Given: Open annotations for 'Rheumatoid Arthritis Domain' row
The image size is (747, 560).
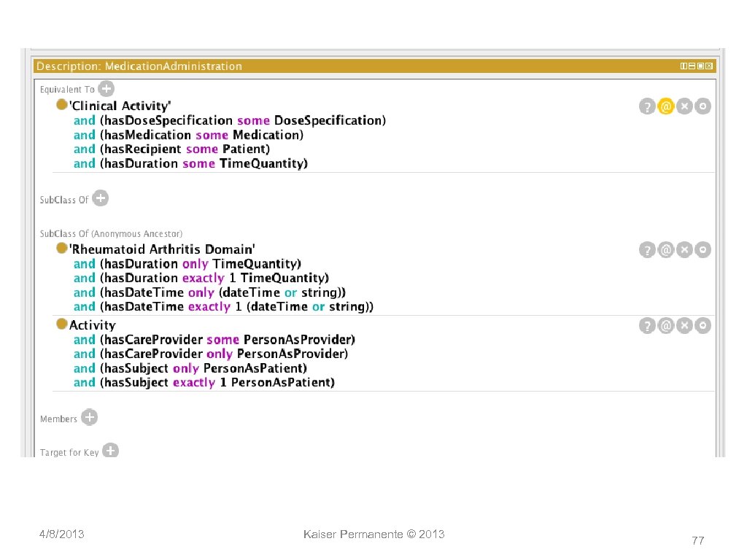Looking at the screenshot, I should [665, 250].
